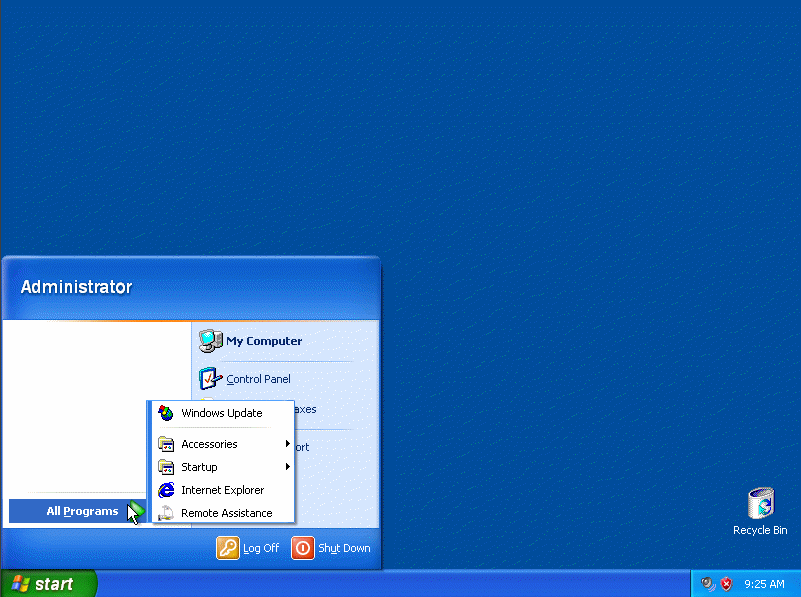801x597 pixels.
Task: Click the leftmost system tray icon
Action: (x=707, y=583)
